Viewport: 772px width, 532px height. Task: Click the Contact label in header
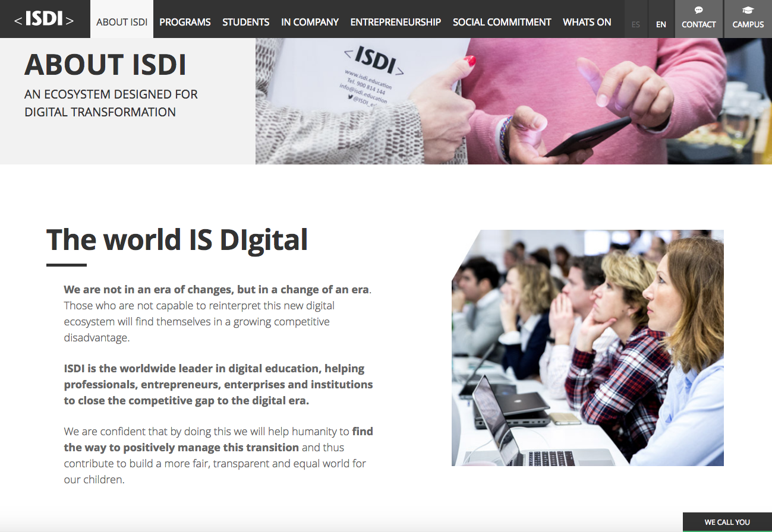pyautogui.click(x=699, y=24)
